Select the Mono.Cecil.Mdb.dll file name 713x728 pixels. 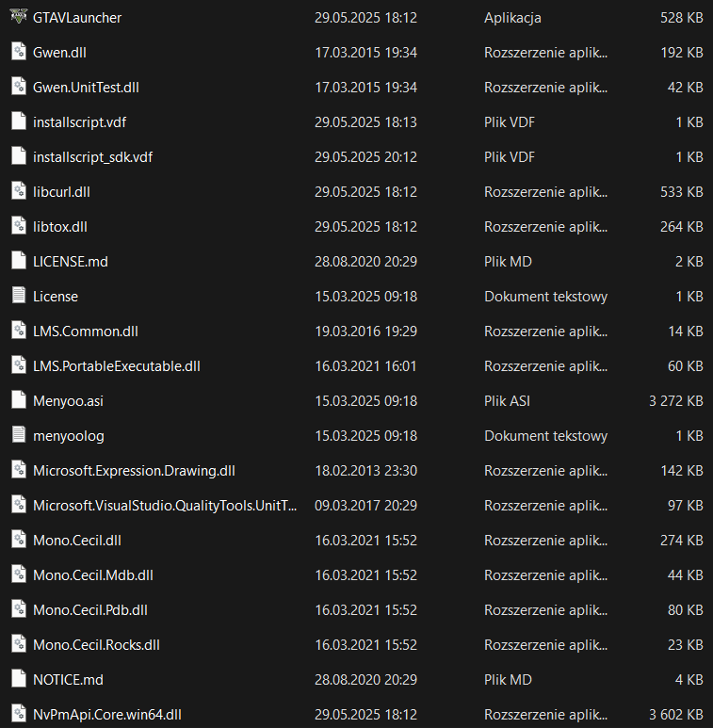tap(93, 574)
